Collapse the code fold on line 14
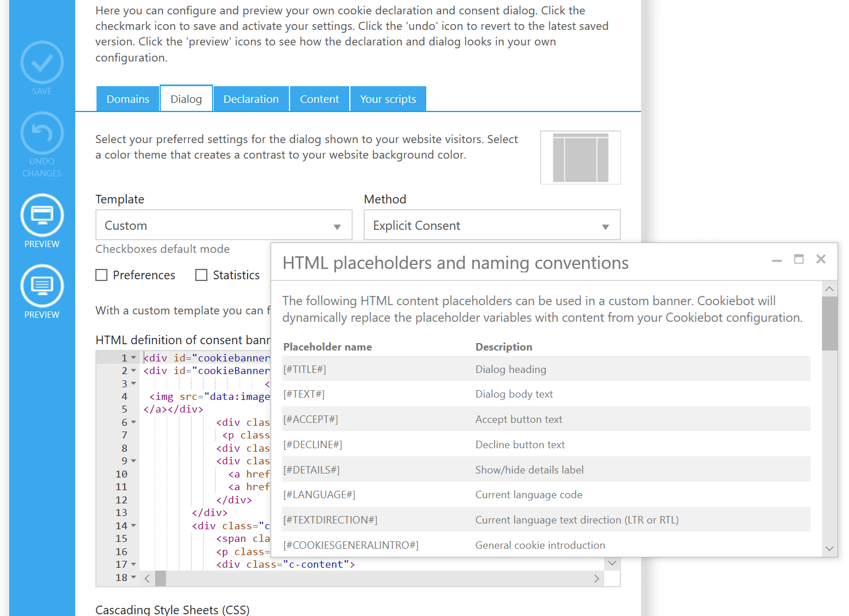 pyautogui.click(x=133, y=525)
